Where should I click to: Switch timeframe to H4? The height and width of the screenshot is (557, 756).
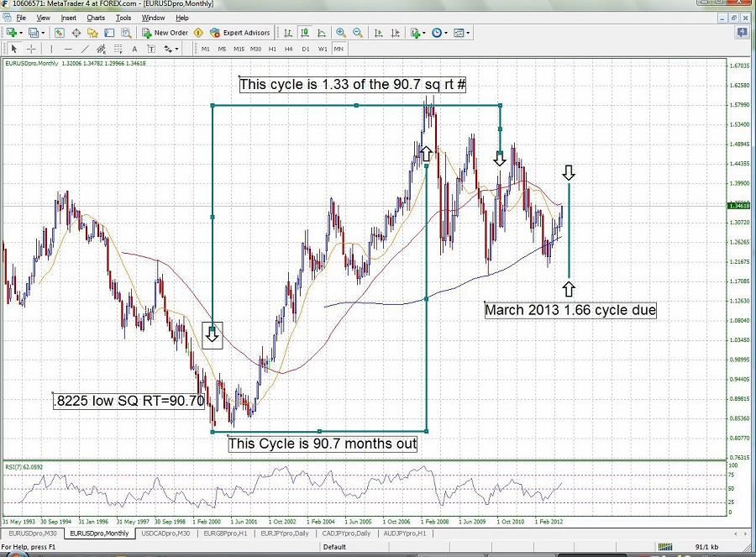pos(289,49)
